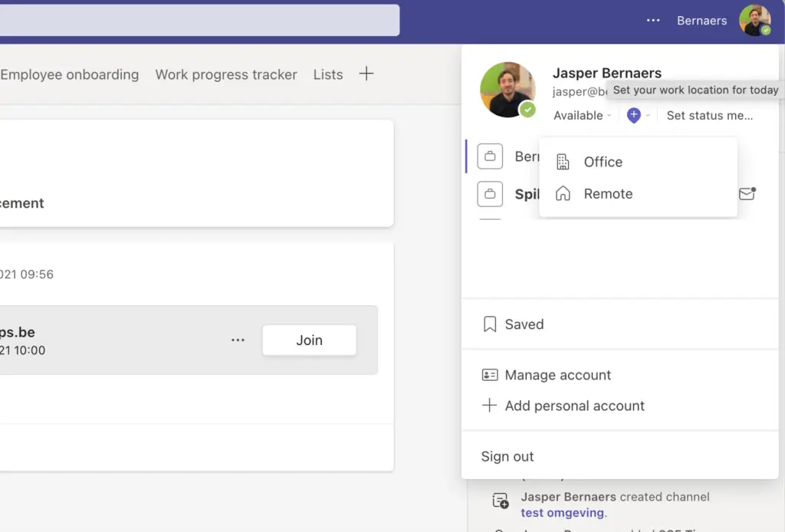
Task: Click the small profile avatar in the title bar
Action: point(755,21)
